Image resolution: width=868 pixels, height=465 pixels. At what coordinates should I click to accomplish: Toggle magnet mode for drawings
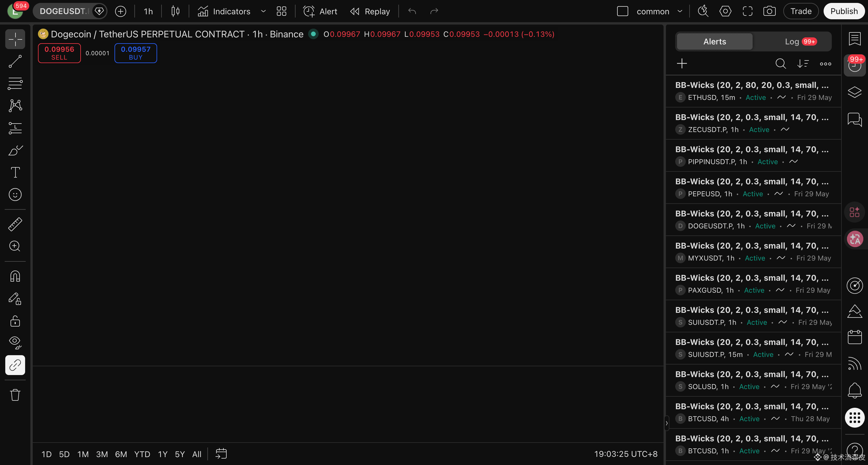[x=15, y=276]
